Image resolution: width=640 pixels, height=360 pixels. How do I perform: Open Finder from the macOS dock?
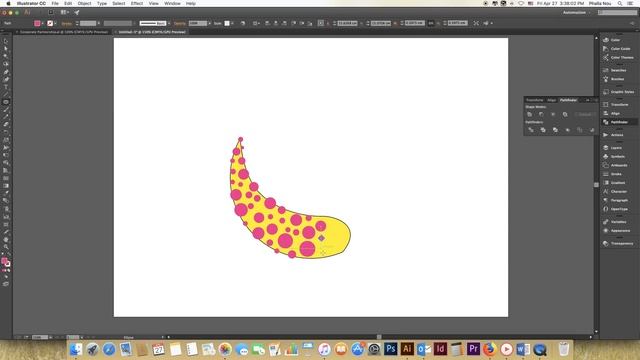click(76, 349)
